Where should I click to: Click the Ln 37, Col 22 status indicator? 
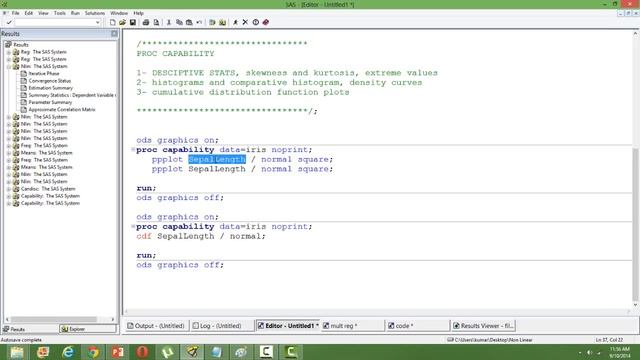click(x=609, y=340)
